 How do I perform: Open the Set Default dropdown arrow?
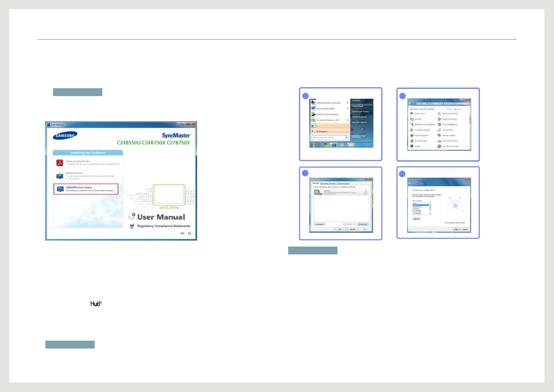pos(355,224)
